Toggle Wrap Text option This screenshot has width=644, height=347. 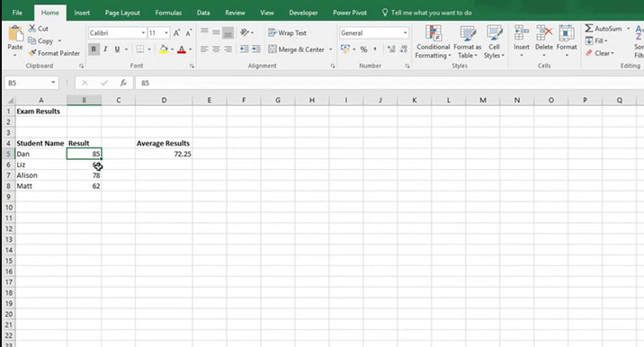click(x=287, y=33)
